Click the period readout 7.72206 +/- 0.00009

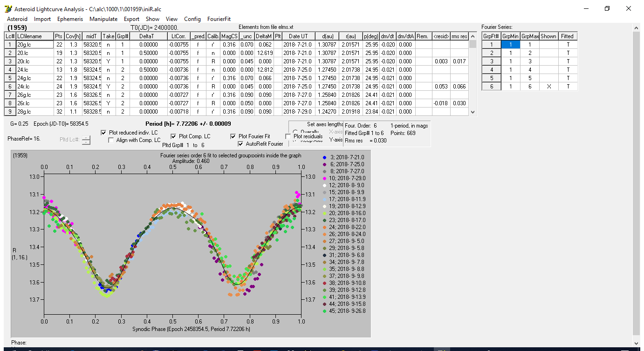[188, 124]
